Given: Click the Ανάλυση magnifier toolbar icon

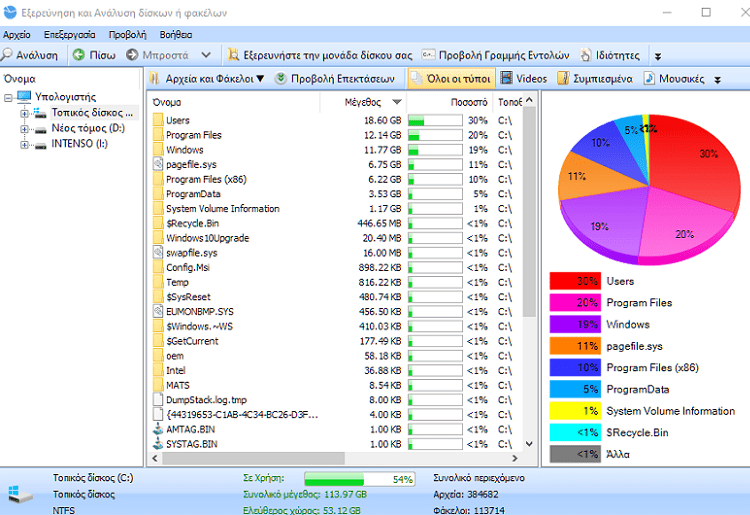Looking at the screenshot, I should click(7, 55).
